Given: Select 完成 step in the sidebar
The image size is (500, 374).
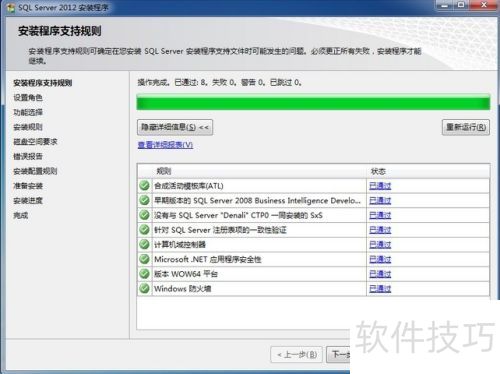Looking at the screenshot, I should (x=21, y=215).
